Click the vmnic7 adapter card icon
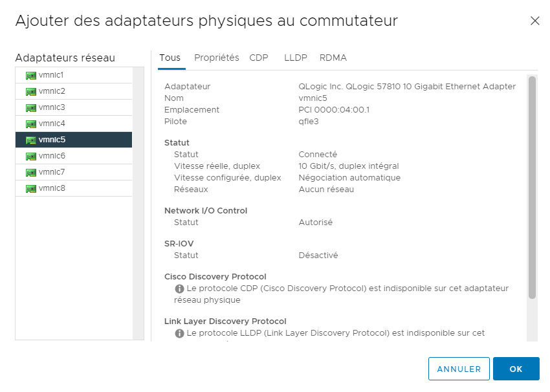Viewport: 550px width, 392px height. (31, 173)
